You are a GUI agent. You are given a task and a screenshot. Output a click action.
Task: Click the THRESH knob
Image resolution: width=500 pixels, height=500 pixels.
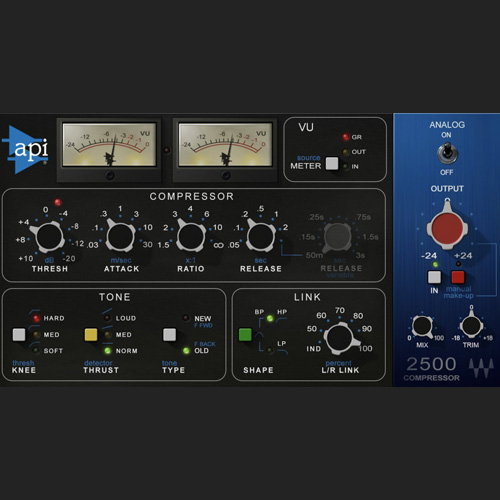tap(49, 236)
